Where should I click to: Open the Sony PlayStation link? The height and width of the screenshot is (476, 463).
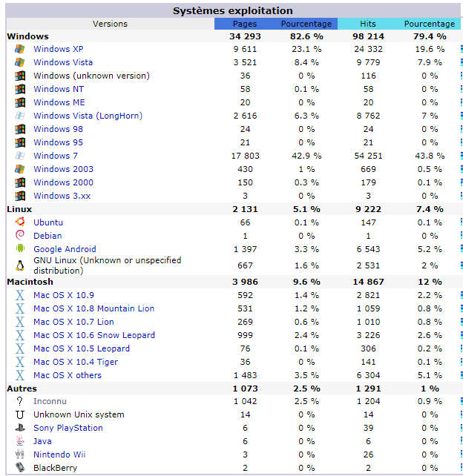coord(68,428)
